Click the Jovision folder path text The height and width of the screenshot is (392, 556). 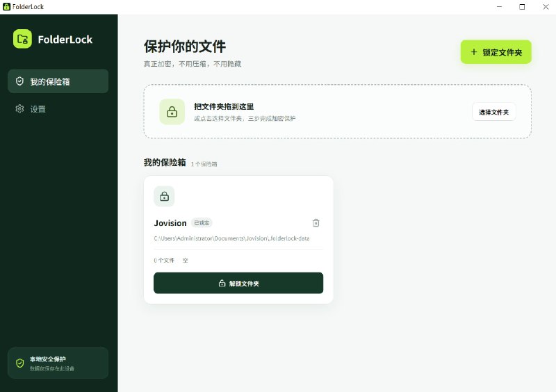[231, 238]
